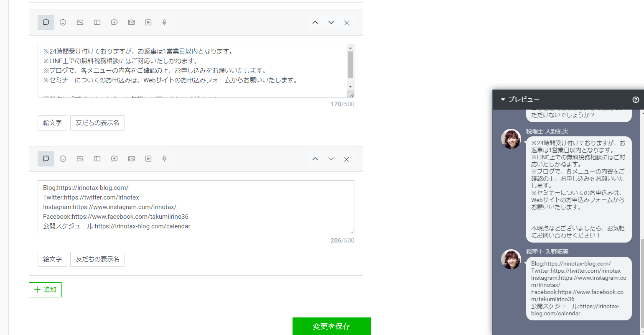This screenshot has height=335, width=644.
Task: Choose rich video film icon in Blog block
Action: click(x=131, y=159)
